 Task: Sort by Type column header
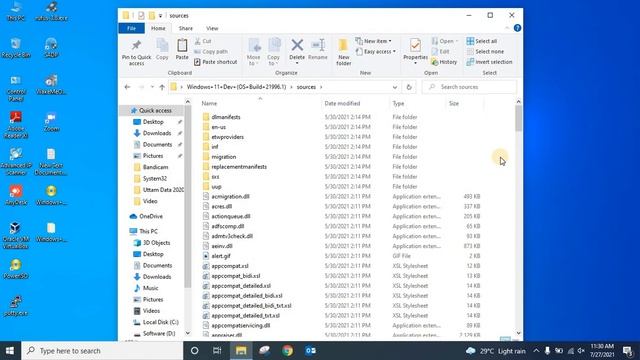pos(417,103)
